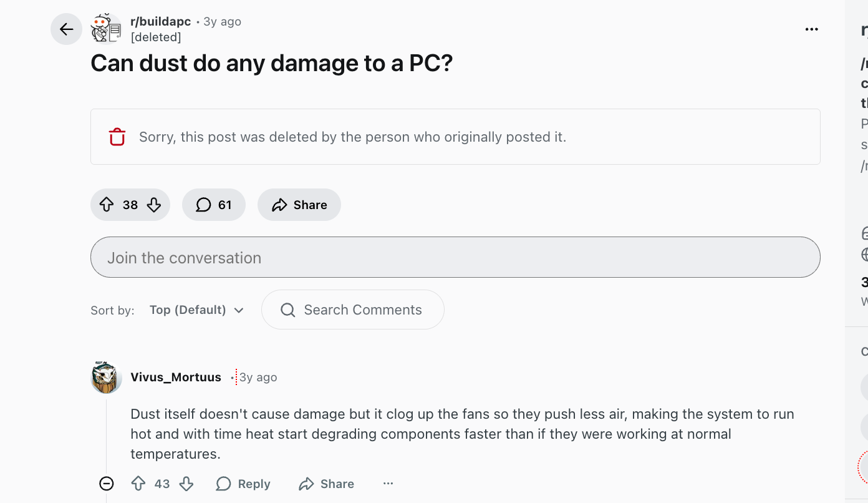The height and width of the screenshot is (503, 868).
Task: Click the magnifying glass in Search Comments
Action: coord(287,310)
